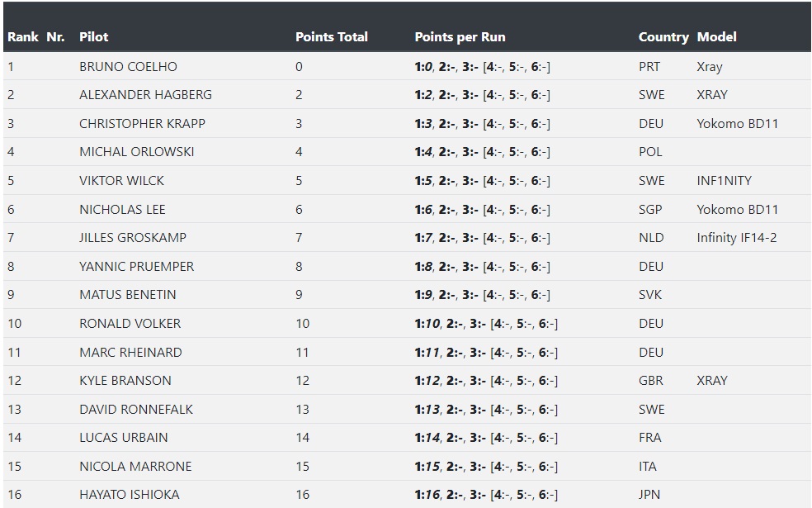Click Yokomo BD11 model for Nicholas Lee
The width and height of the screenshot is (812, 508).
738,210
